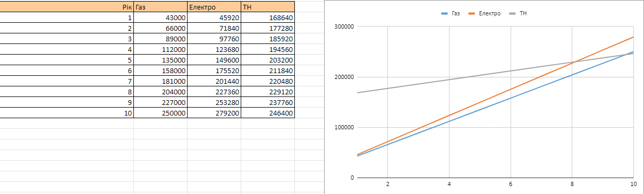Select the 227360 table cell
Screen dimensions: 644x194
coord(214,92)
